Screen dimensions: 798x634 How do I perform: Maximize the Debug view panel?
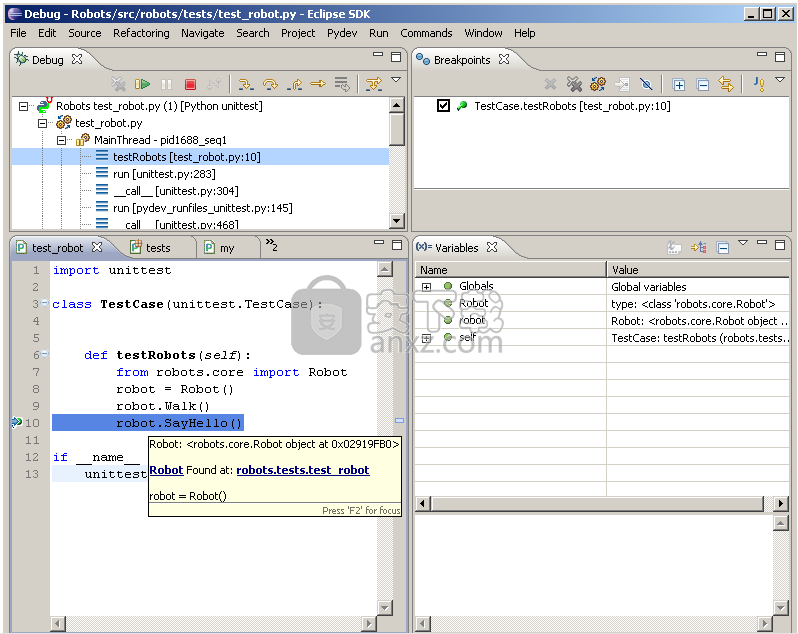point(396,57)
